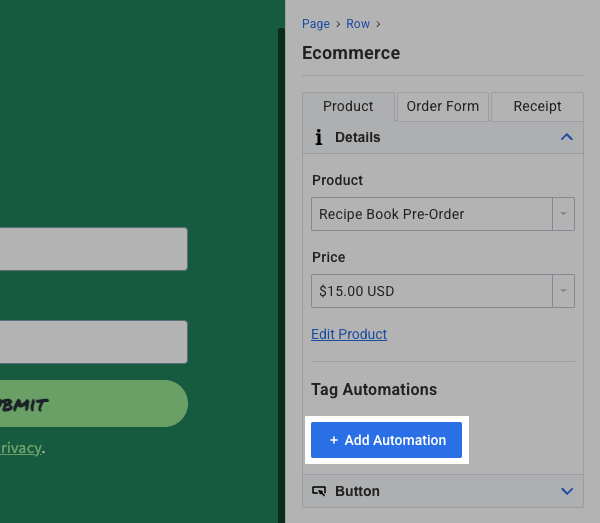Collapse the Details section using the chevron
Viewport: 600px width, 523px height.
pos(567,137)
